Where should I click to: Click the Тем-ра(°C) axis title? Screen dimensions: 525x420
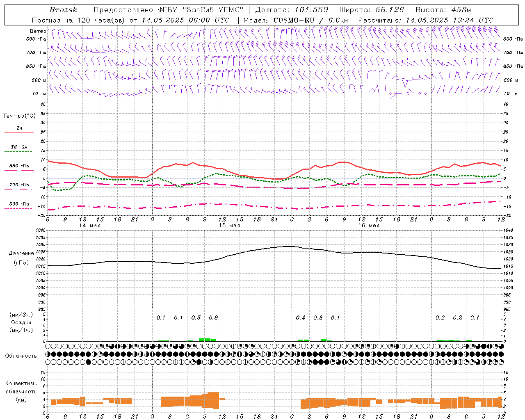[x=19, y=116]
